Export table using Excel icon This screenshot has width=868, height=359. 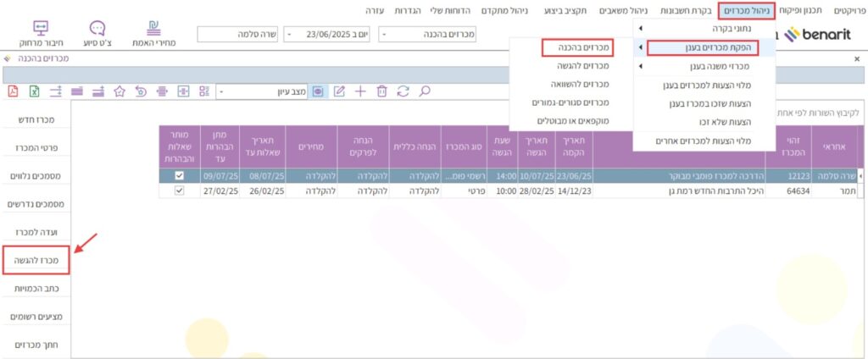(x=35, y=91)
